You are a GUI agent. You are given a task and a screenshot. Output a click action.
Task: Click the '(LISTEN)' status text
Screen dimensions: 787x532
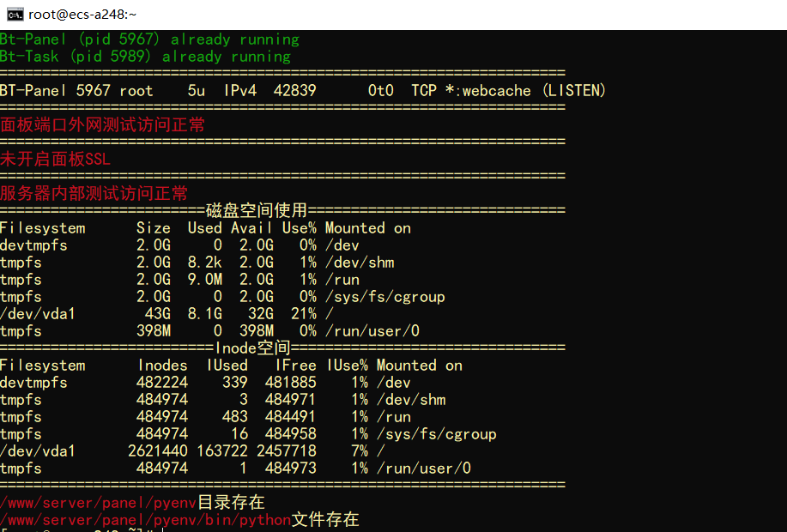coord(574,91)
